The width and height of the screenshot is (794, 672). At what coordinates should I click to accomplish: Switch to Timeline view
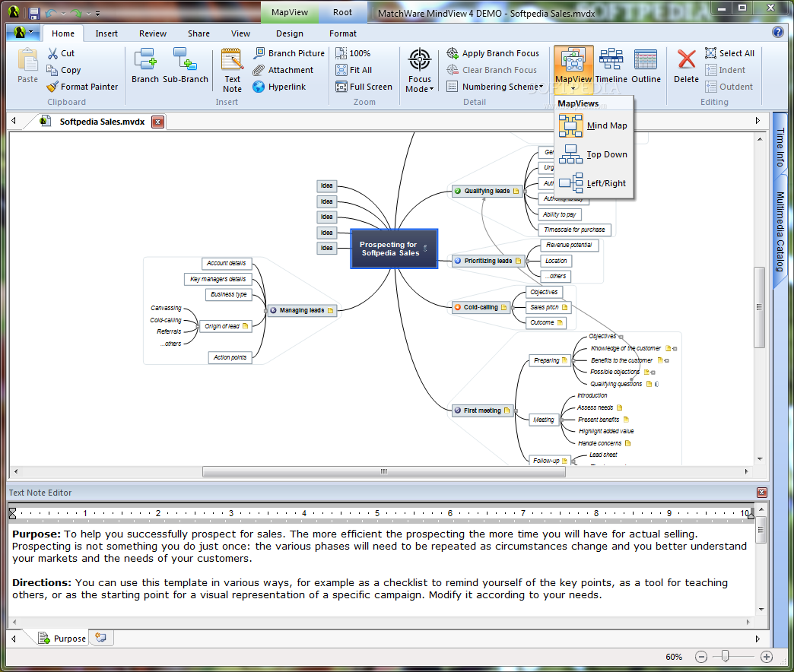point(611,65)
